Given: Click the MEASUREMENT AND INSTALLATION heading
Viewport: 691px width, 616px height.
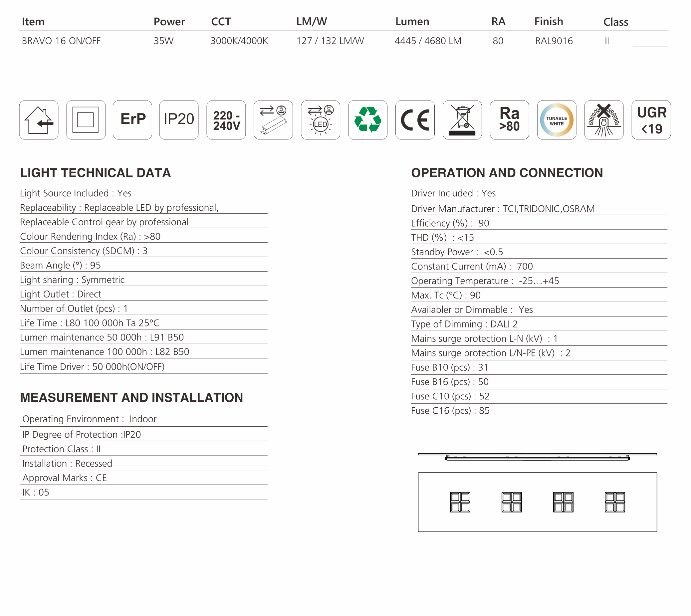Looking at the screenshot, I should 131,398.
